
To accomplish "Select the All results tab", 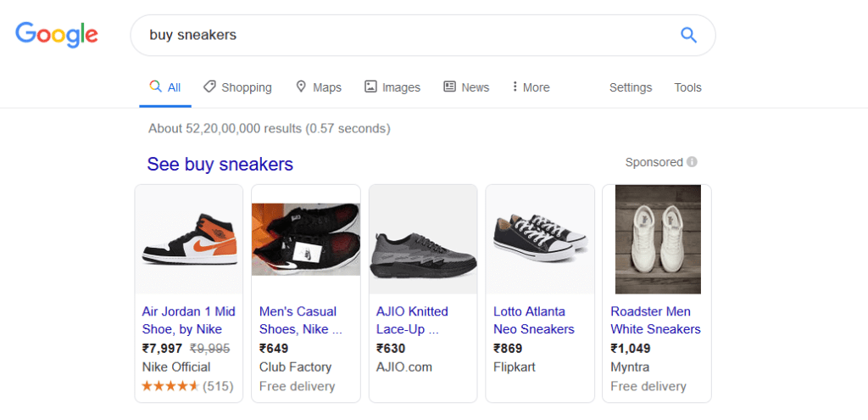I will 165,87.
